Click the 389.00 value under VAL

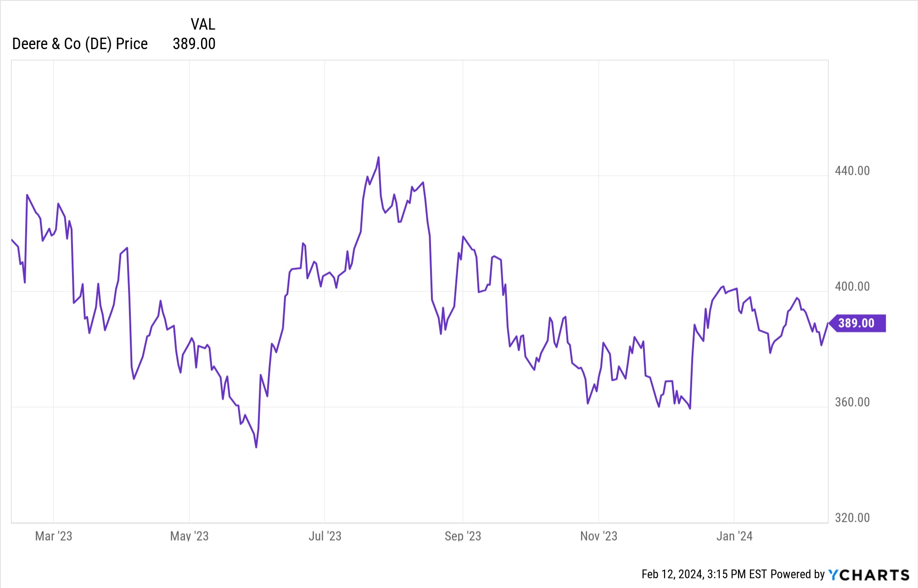pos(194,44)
